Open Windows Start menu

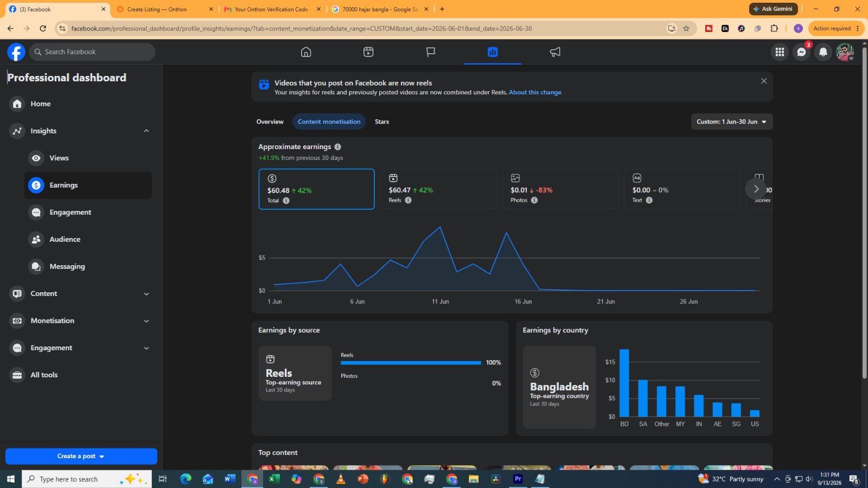coord(10,479)
